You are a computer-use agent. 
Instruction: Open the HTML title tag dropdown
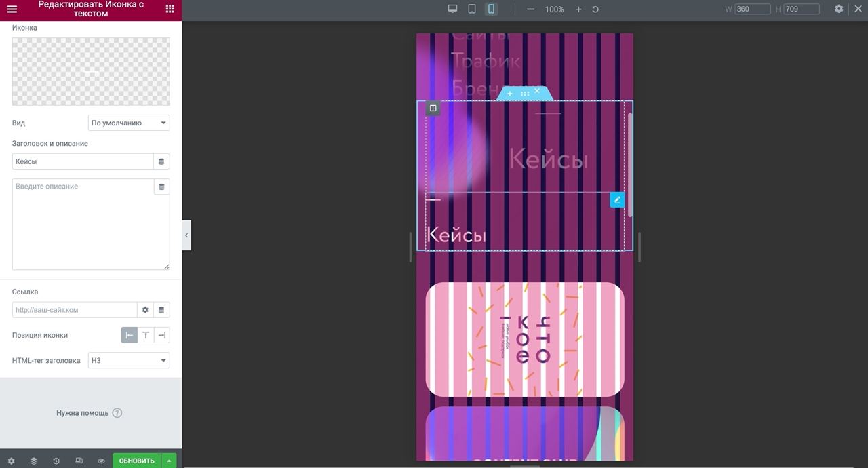click(129, 360)
